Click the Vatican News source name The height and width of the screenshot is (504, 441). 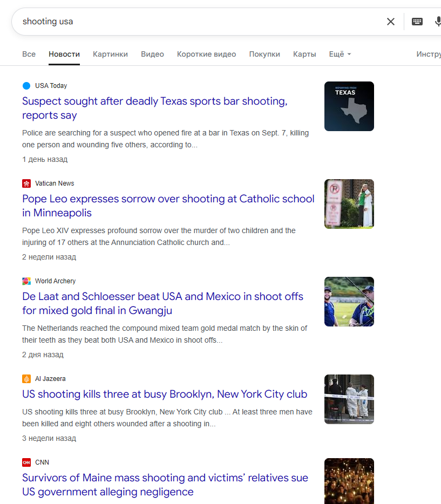pyautogui.click(x=55, y=183)
